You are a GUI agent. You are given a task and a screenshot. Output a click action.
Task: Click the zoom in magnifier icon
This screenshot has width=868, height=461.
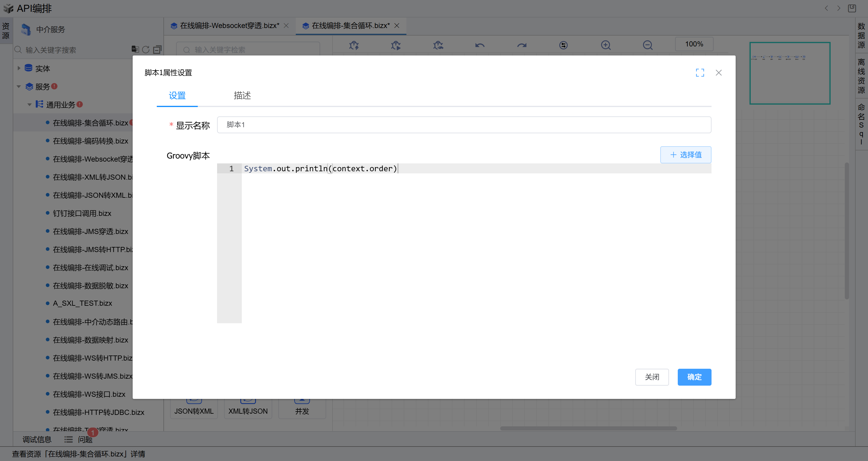click(x=605, y=45)
